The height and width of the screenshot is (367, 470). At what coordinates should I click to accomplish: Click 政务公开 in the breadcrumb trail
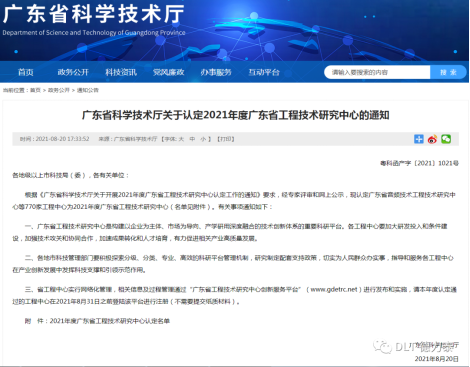pyautogui.click(x=59, y=90)
